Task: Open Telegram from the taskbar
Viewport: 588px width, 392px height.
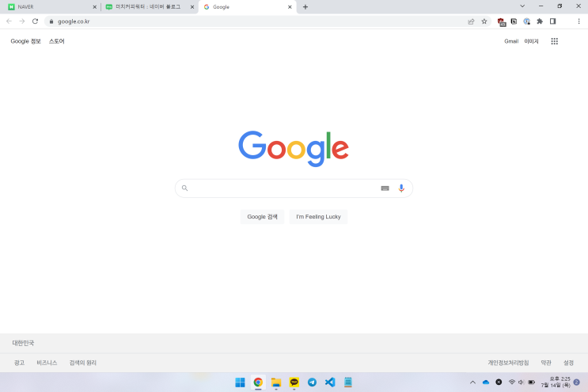Action: pos(312,382)
